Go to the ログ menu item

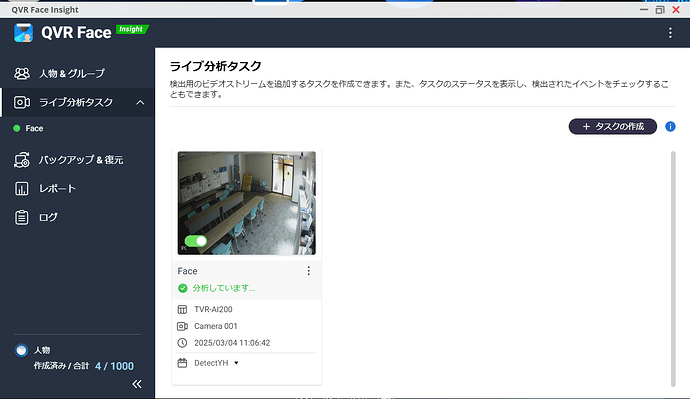point(48,217)
